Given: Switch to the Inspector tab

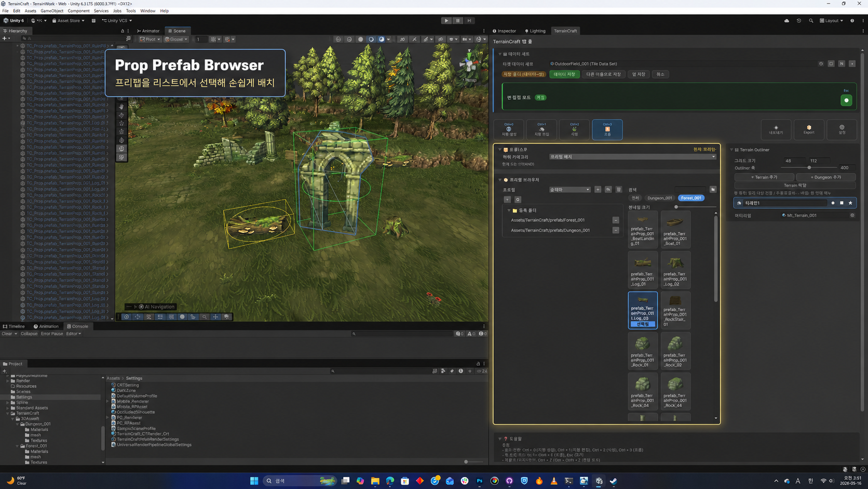Looking at the screenshot, I should (x=504, y=31).
